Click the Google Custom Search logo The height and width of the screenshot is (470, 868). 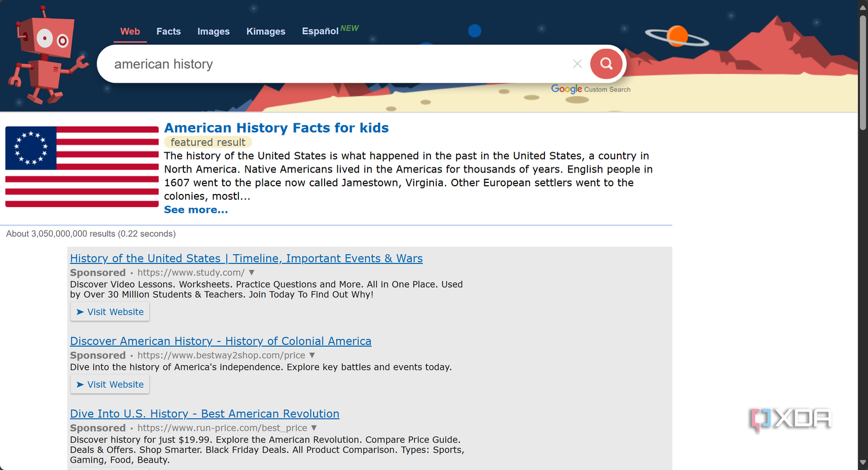[x=591, y=89]
